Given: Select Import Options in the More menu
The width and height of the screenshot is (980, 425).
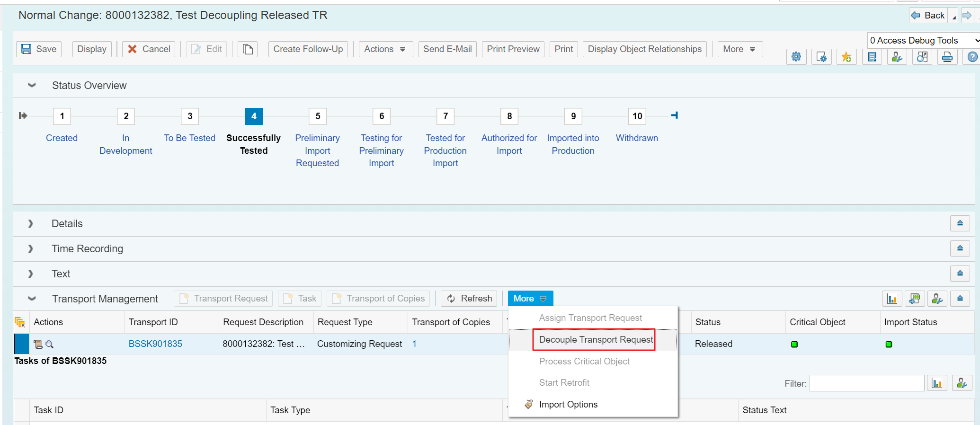Looking at the screenshot, I should (568, 405).
